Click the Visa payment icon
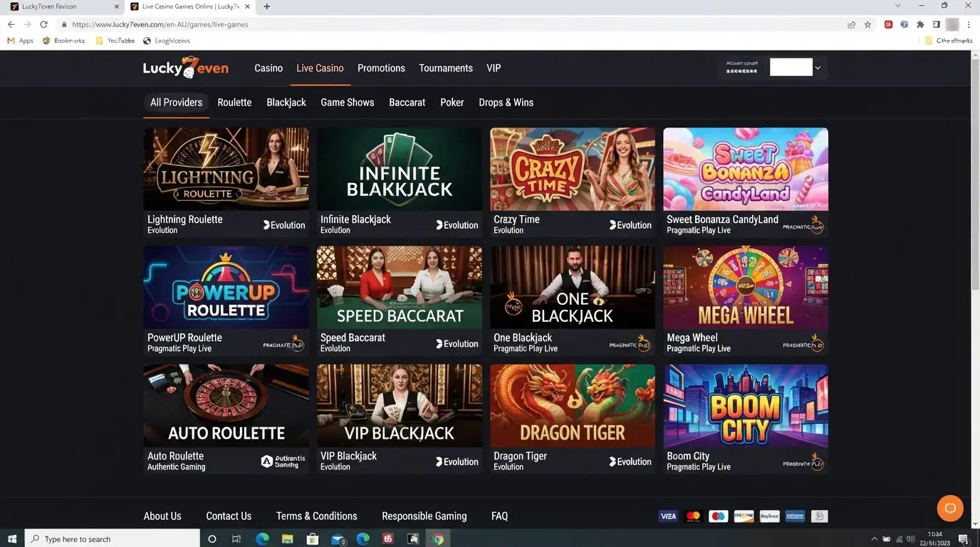The height and width of the screenshot is (547, 980). [x=668, y=516]
